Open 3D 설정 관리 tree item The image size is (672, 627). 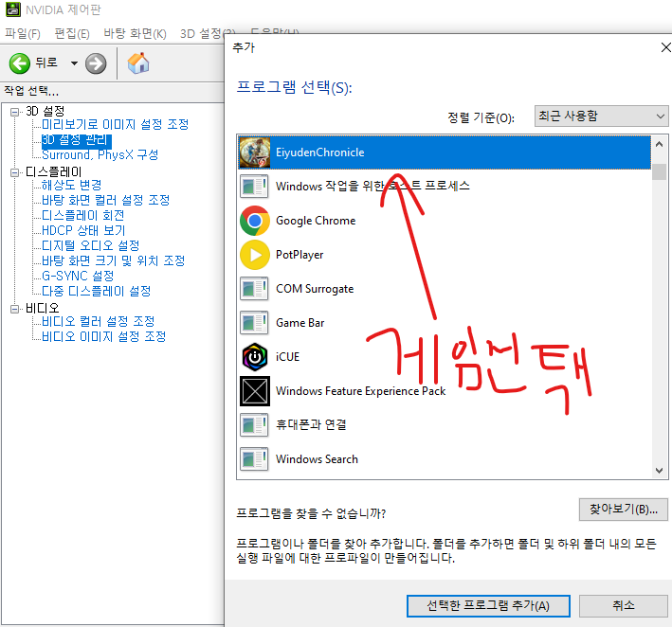76,140
